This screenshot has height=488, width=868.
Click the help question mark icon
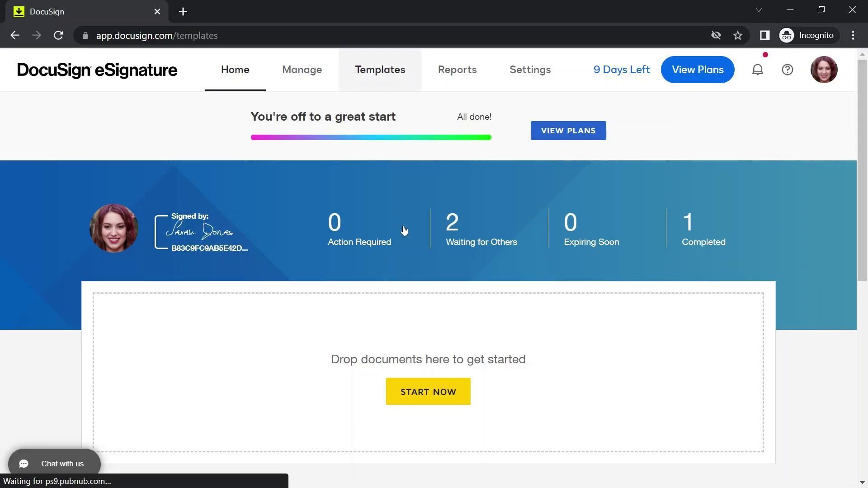(788, 70)
